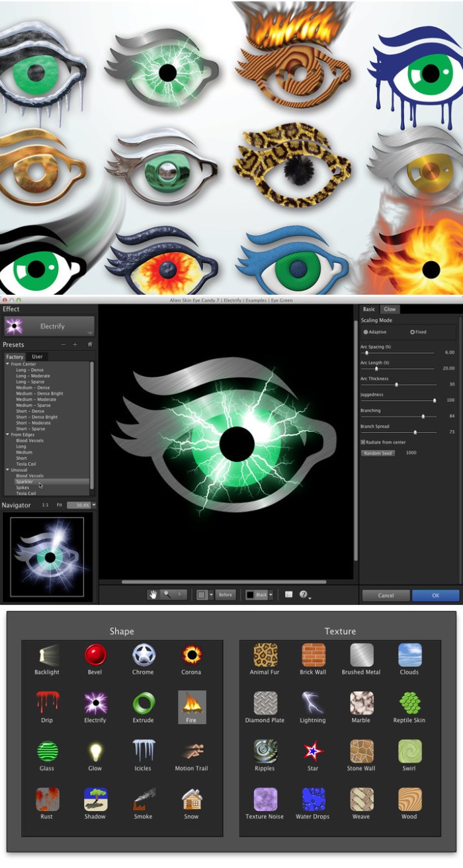Viewport: 463px width, 868px height.
Task: Select the Swirl texture icon
Action: (410, 751)
